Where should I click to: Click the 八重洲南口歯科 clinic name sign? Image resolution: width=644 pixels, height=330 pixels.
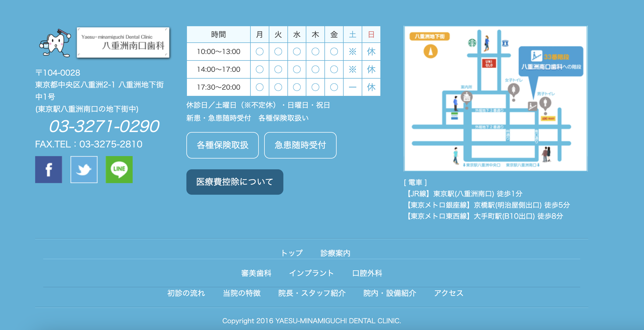123,43
